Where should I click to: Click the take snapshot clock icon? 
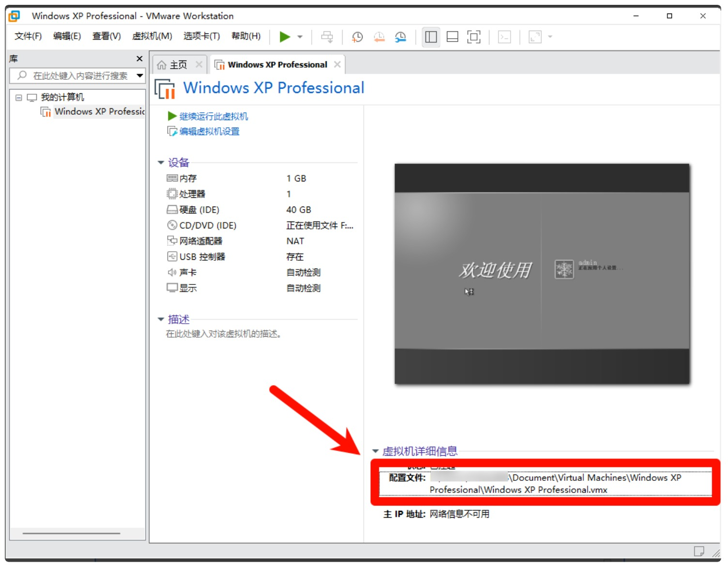click(357, 37)
